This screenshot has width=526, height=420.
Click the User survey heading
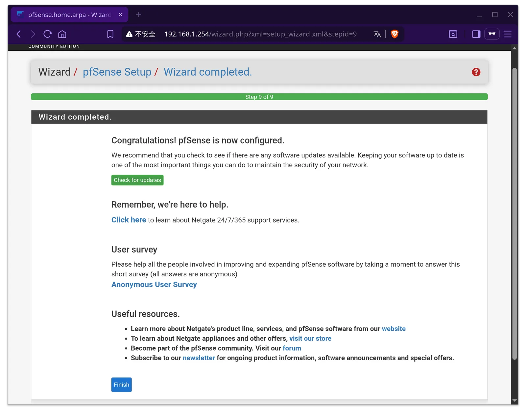pos(134,250)
